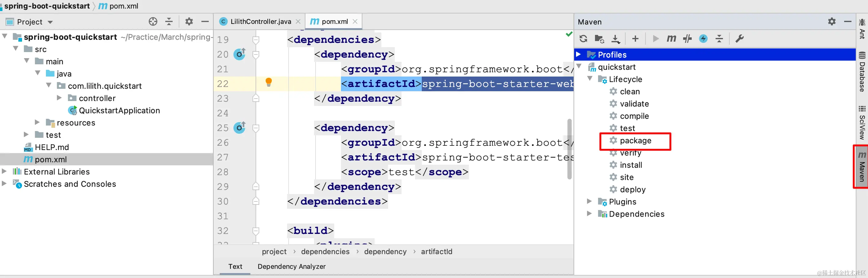
Task: Collapse the Lifecycle node in Maven
Action: coord(590,78)
